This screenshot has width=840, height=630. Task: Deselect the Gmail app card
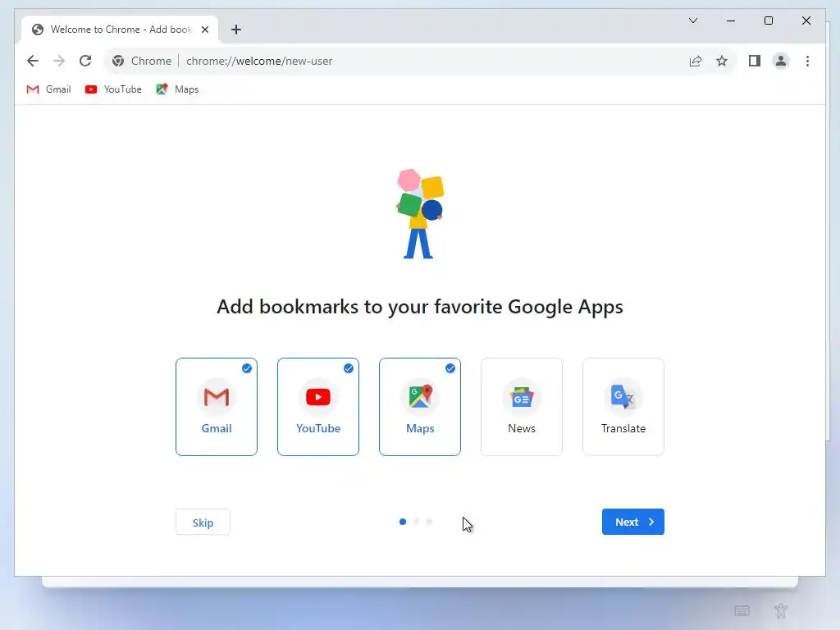[217, 407]
